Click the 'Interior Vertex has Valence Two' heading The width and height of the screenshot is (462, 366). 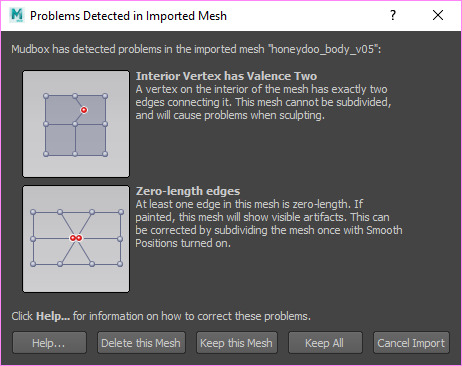point(226,76)
